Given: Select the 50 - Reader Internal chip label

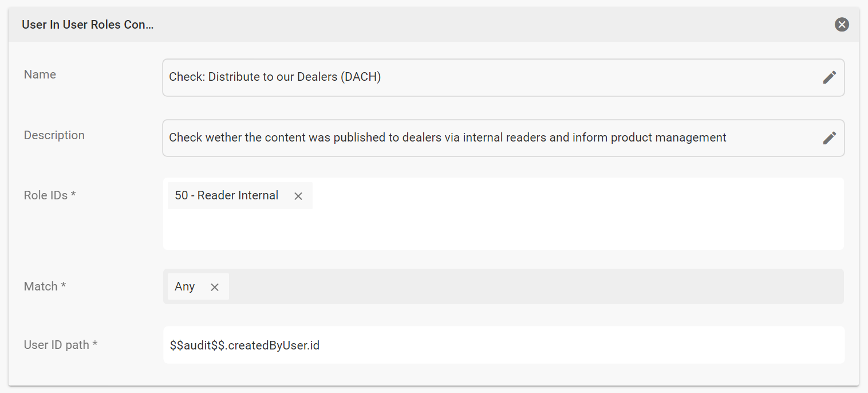Looking at the screenshot, I should click(227, 195).
